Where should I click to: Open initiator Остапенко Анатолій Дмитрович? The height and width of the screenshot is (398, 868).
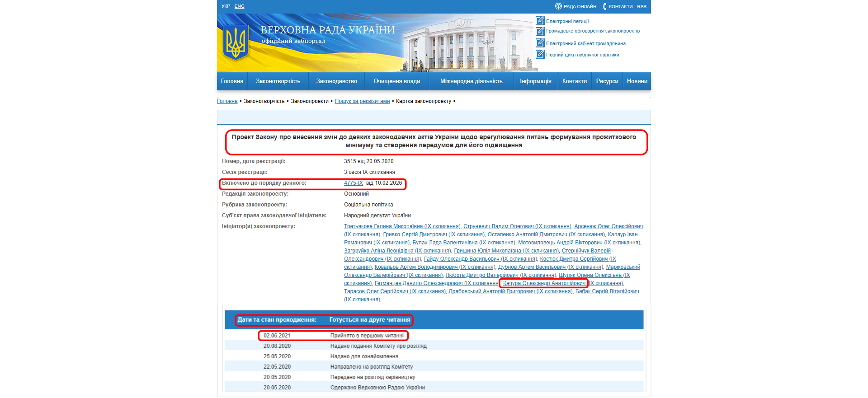coord(546,234)
